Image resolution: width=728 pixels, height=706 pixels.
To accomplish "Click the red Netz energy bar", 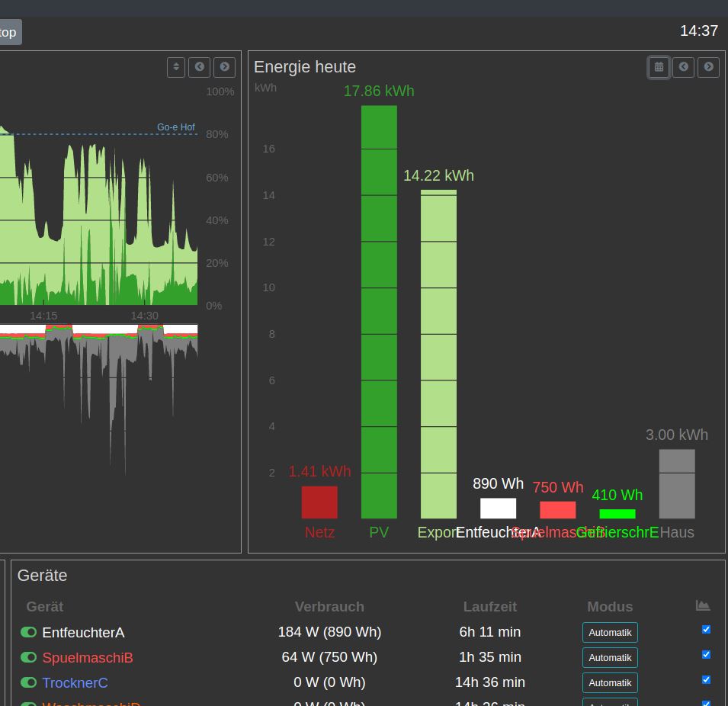I will 319,502.
